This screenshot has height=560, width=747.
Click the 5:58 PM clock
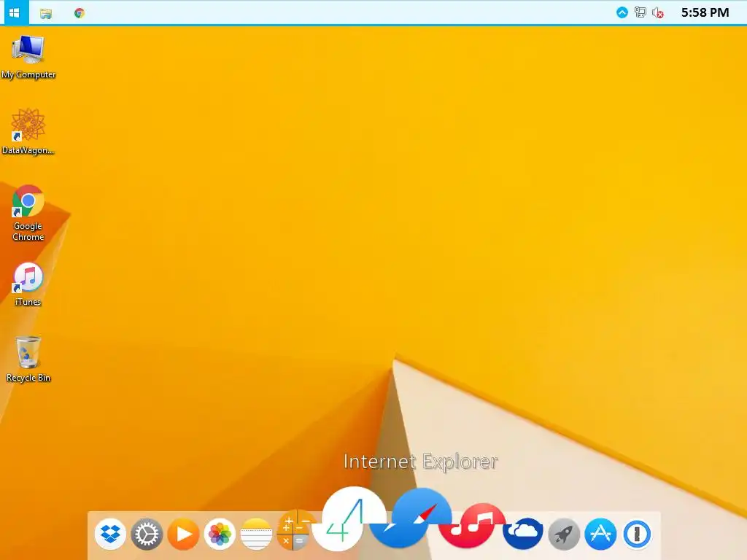[705, 12]
